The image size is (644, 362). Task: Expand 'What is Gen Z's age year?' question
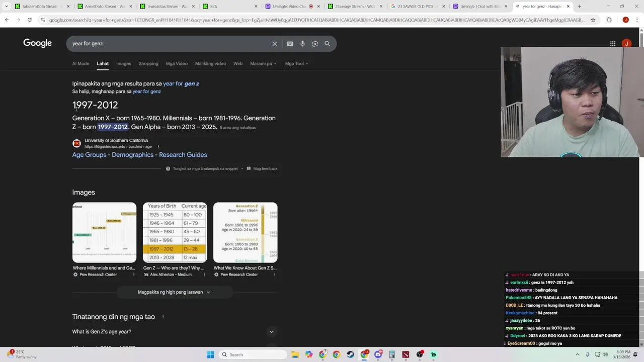point(175,332)
